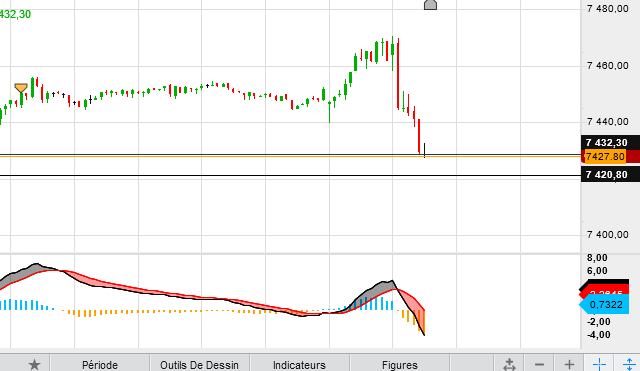The image size is (640, 371).
Task: Click the fit chart to screen arrows icon
Action: 509,364
